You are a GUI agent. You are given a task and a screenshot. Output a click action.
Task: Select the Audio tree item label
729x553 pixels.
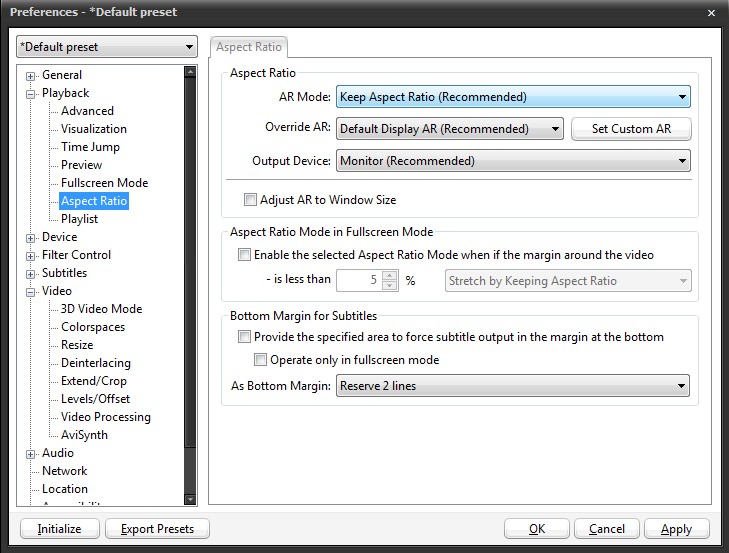pos(58,453)
